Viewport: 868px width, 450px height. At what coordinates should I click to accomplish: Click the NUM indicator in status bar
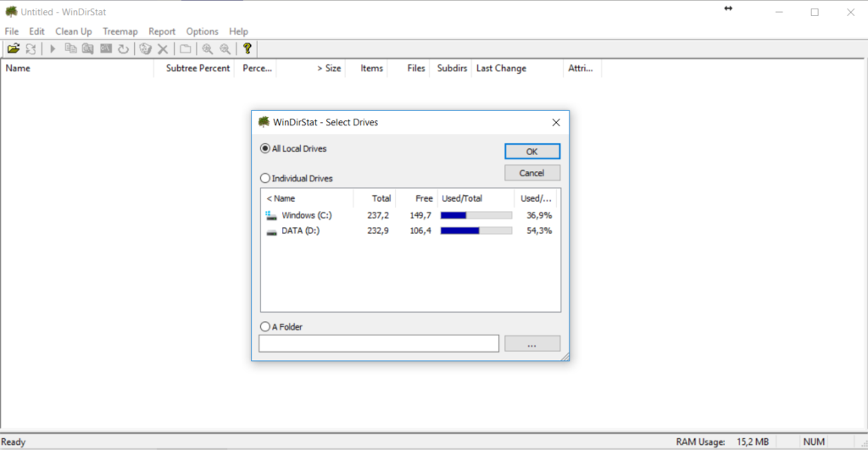(x=814, y=442)
